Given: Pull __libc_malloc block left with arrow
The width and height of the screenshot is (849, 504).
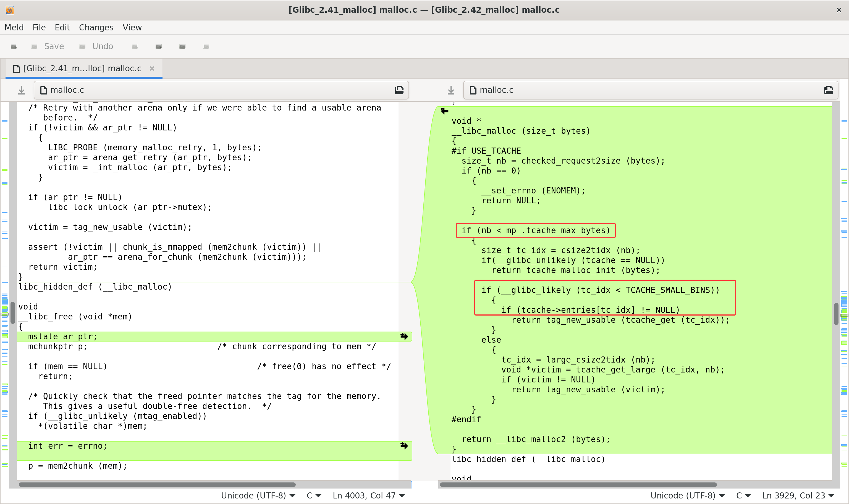Looking at the screenshot, I should 444,111.
